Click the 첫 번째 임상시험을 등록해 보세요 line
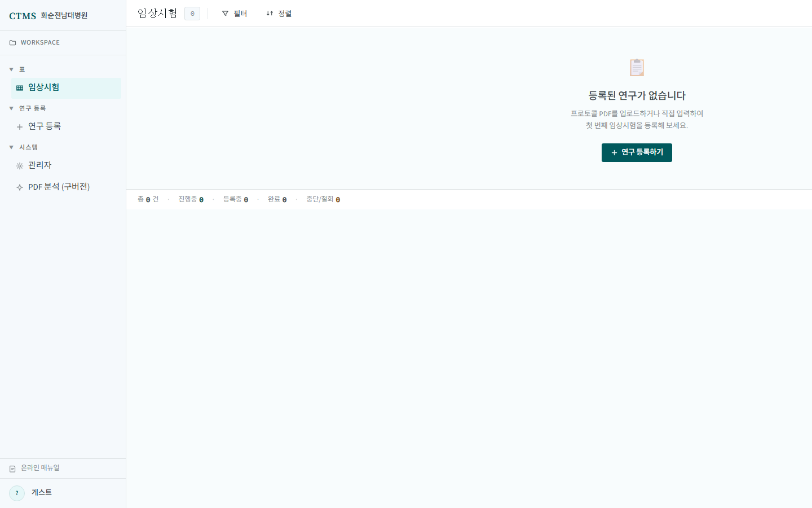The image size is (812, 508). 637,125
